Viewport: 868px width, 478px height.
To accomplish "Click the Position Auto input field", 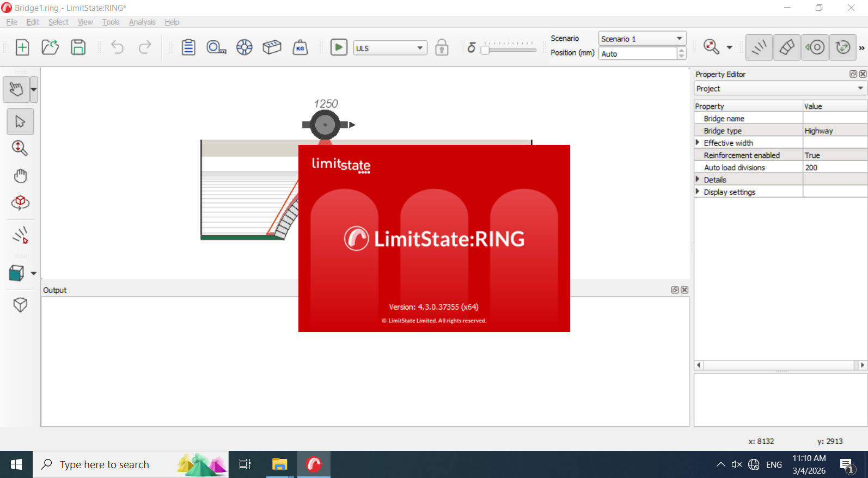I will pyautogui.click(x=638, y=54).
